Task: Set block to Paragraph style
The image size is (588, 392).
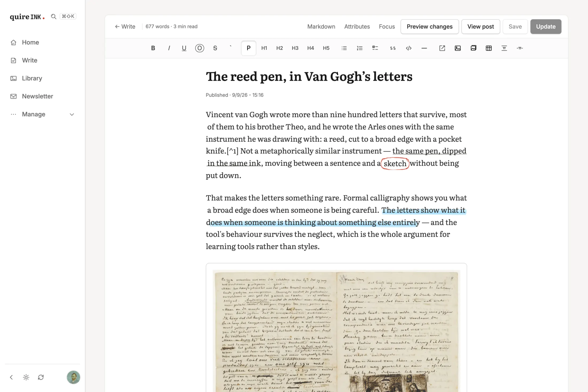Action: point(248,48)
